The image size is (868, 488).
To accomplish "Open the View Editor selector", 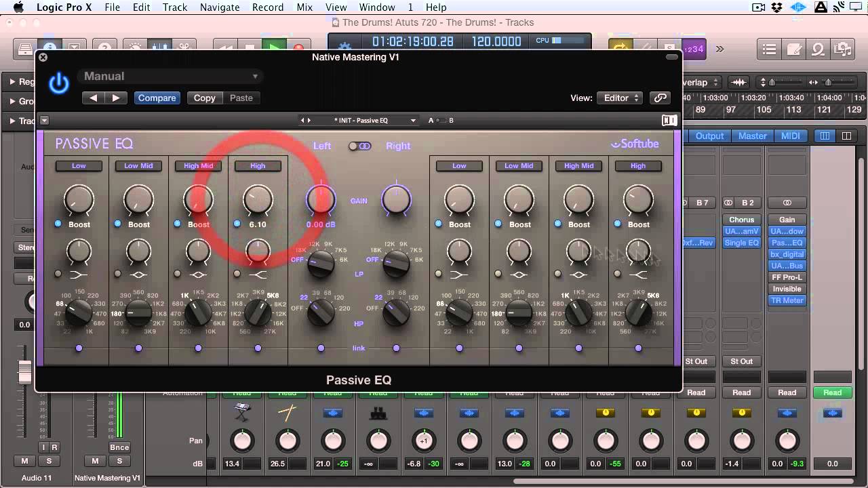I will [x=620, y=98].
